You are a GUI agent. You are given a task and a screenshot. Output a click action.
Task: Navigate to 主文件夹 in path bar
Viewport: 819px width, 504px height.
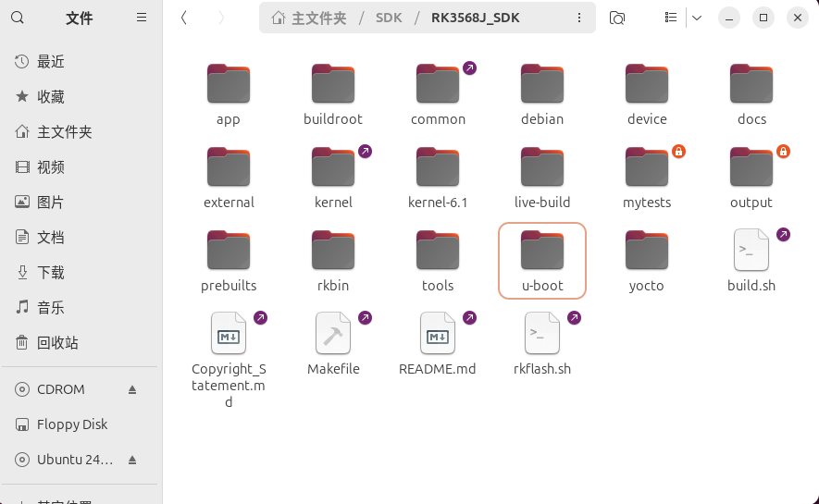point(309,18)
